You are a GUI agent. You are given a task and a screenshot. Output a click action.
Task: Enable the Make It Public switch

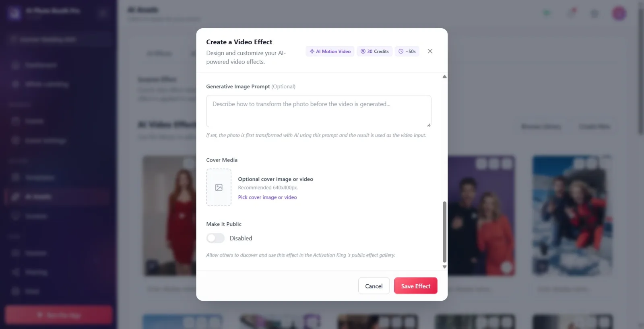215,238
